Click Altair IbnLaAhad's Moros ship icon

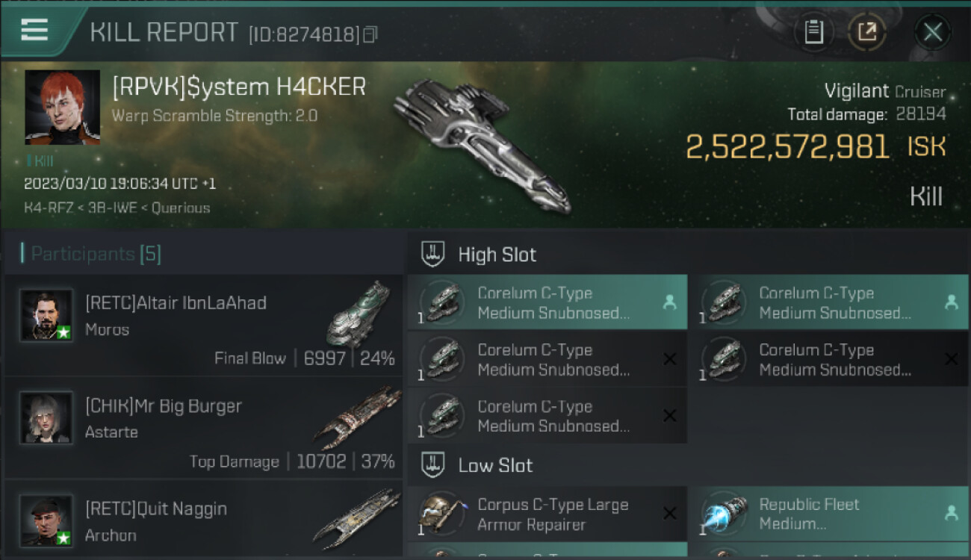click(359, 314)
